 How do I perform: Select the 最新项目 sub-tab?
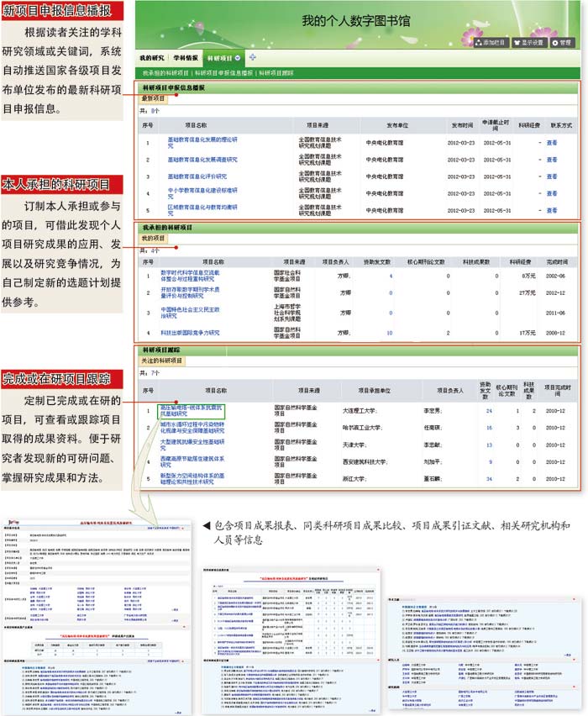(x=154, y=98)
